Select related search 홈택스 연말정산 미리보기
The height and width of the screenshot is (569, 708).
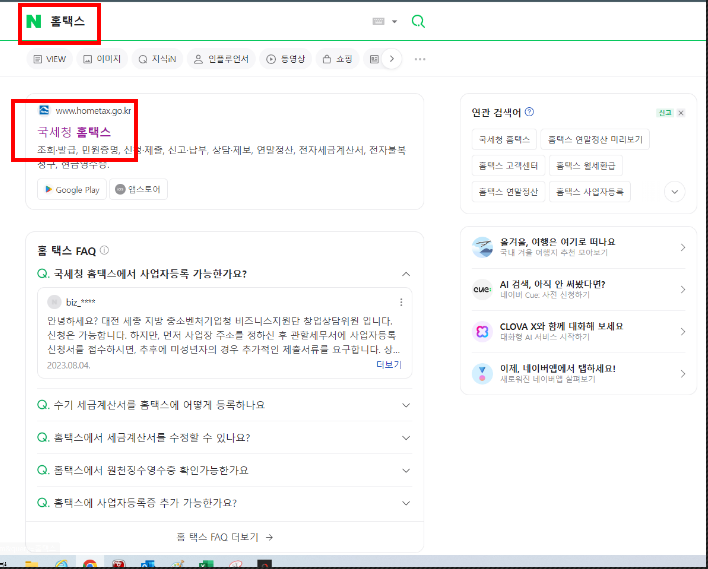595,140
